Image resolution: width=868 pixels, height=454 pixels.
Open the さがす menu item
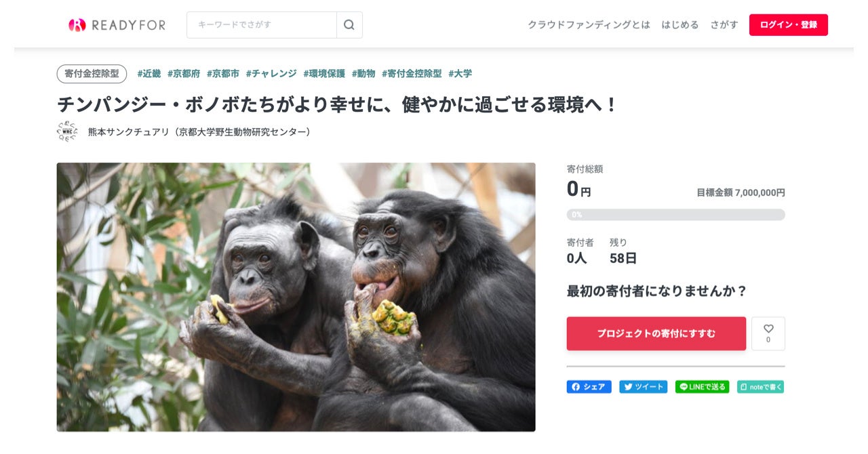click(724, 25)
